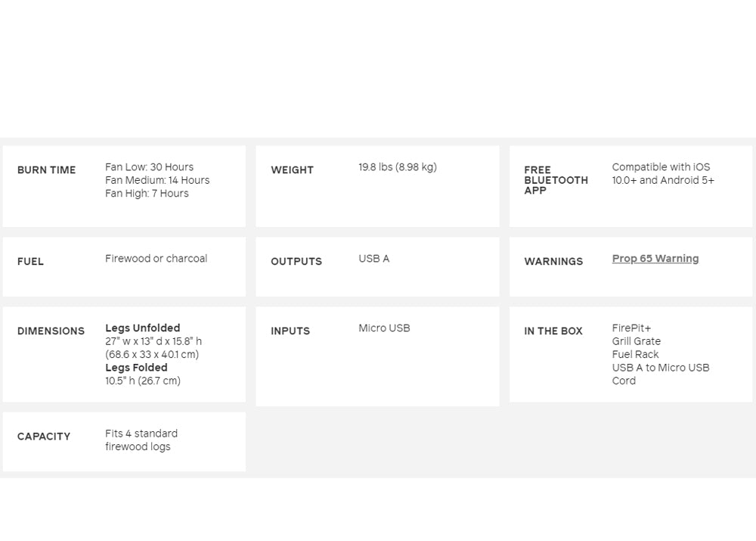Screen dimensions: 756x541
Task: Select the "Fan Low: 30 Hours" text
Action: (x=149, y=167)
